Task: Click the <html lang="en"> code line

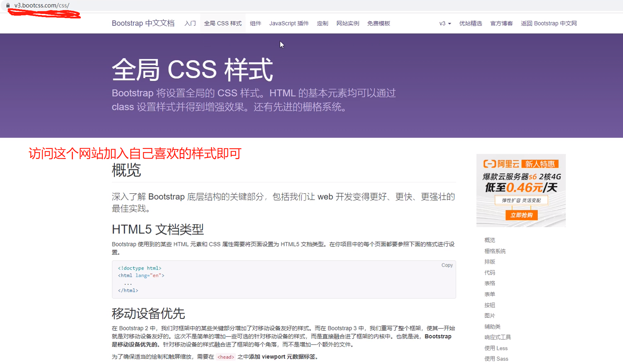Action: [141, 275]
